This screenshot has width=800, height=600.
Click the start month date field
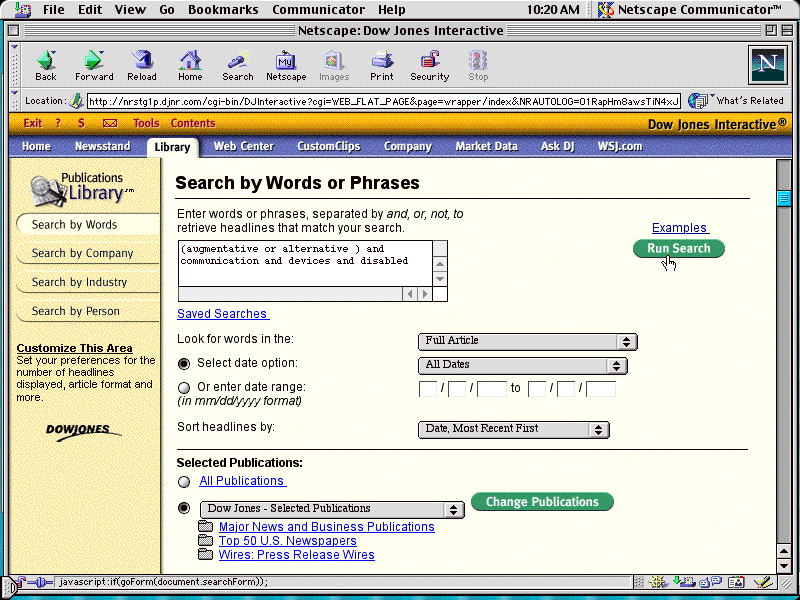point(428,389)
